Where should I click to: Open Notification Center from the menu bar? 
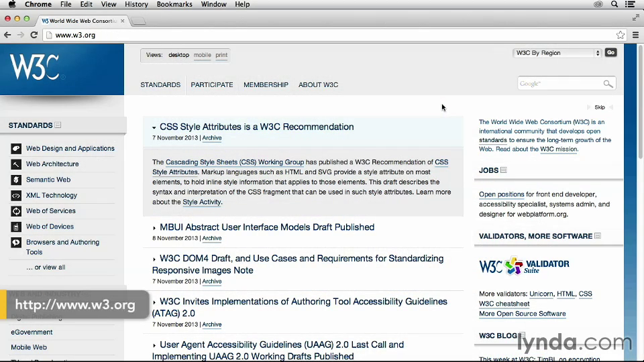(x=630, y=4)
